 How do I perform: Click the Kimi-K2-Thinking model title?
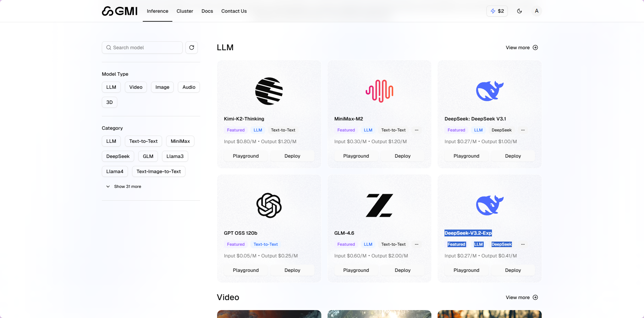pos(244,119)
